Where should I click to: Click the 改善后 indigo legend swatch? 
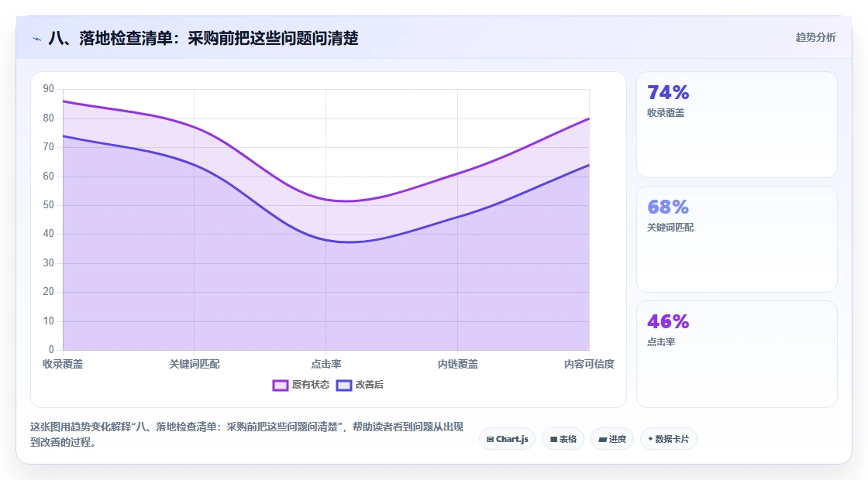coord(344,386)
